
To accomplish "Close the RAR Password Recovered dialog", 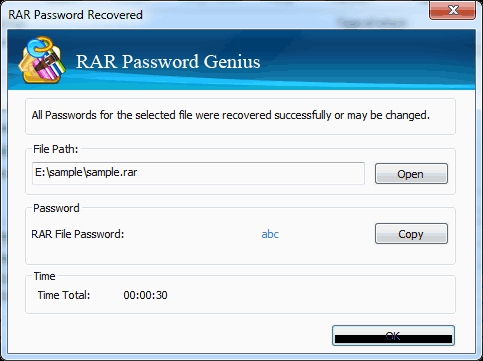I will (x=452, y=10).
